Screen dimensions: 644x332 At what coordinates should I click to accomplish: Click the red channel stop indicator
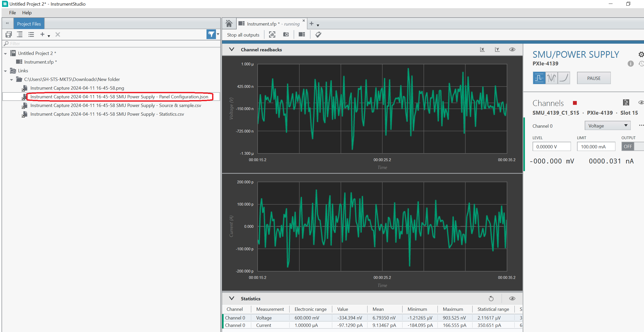[x=575, y=103]
